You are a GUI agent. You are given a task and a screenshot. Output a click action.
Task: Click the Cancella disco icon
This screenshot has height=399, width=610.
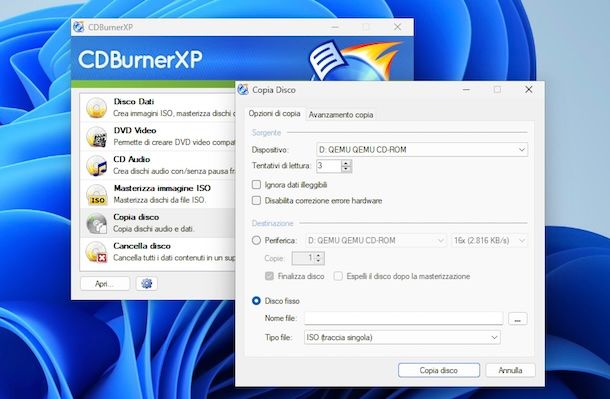pos(96,252)
